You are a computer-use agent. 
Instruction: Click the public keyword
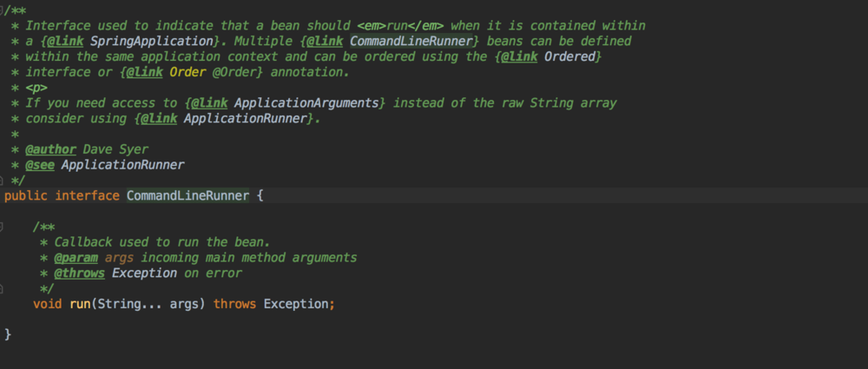[25, 195]
